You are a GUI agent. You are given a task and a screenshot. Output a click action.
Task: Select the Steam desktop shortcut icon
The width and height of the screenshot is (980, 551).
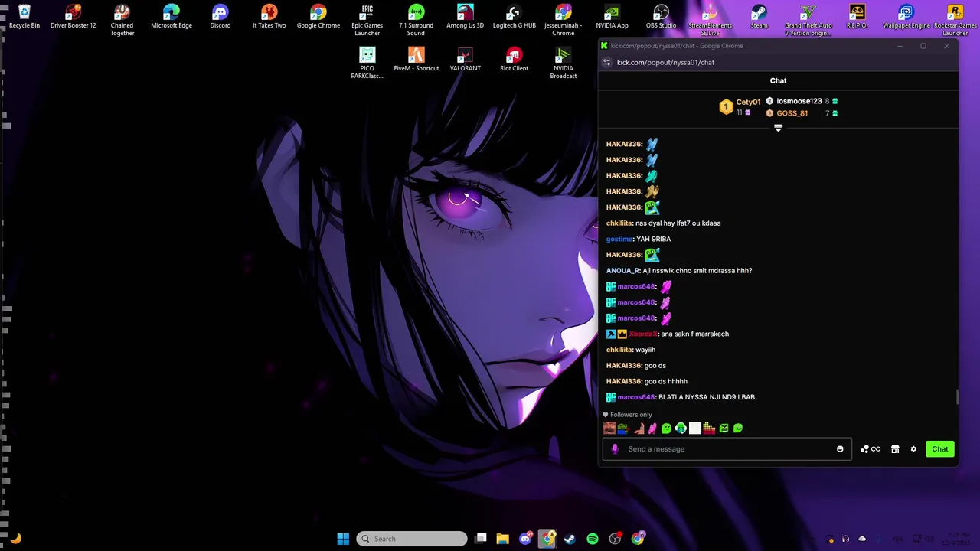[x=759, y=17]
